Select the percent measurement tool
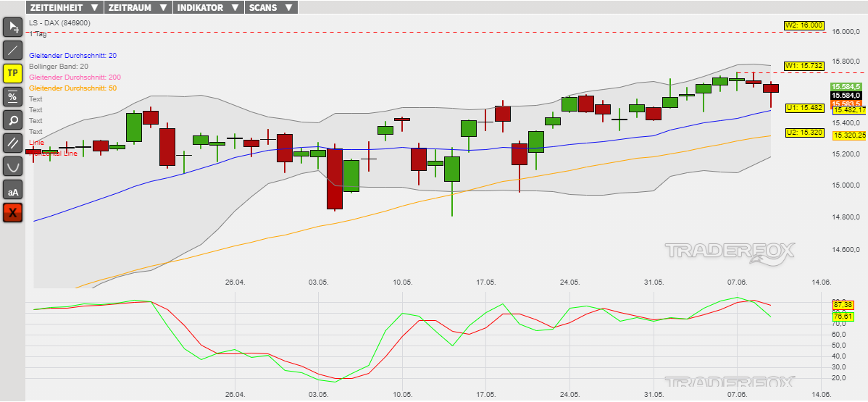The width and height of the screenshot is (868, 402). tap(13, 96)
